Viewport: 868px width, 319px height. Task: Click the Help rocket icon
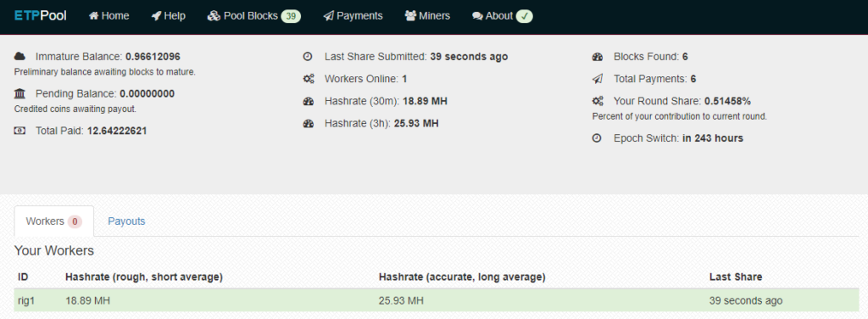(x=156, y=16)
